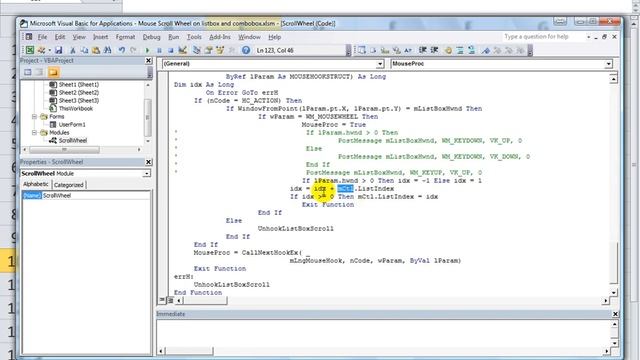
Task: Open the (General) object dropdown
Action: pyautogui.click(x=380, y=64)
